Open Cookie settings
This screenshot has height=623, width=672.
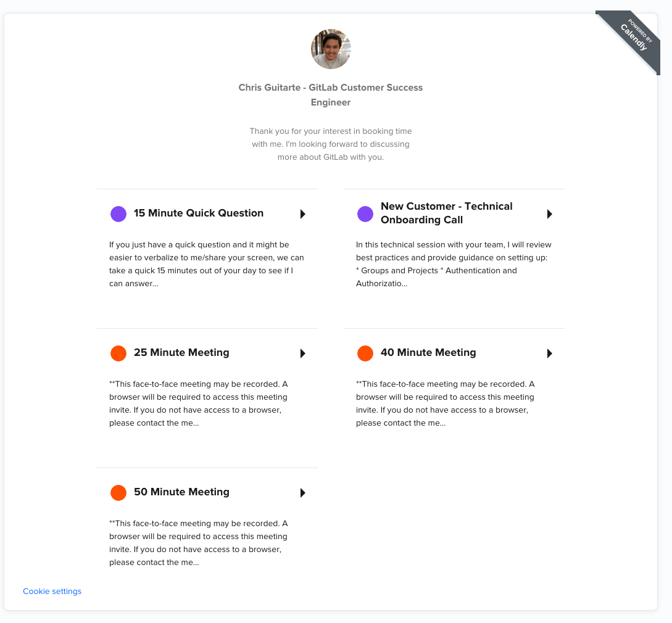tap(52, 591)
